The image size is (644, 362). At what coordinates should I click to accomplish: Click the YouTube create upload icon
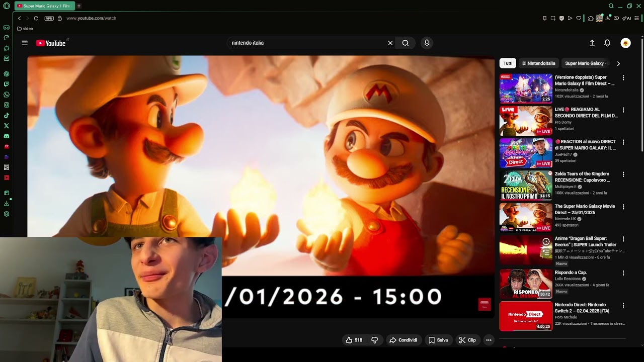(592, 43)
